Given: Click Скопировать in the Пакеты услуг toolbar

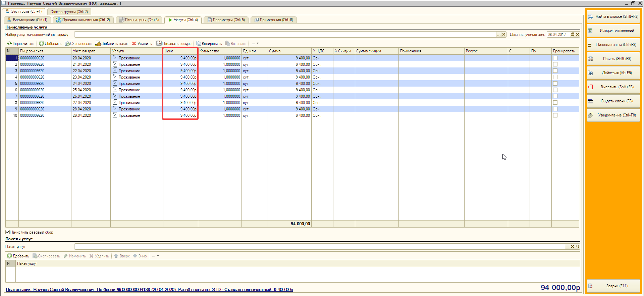Looking at the screenshot, I should (46, 256).
